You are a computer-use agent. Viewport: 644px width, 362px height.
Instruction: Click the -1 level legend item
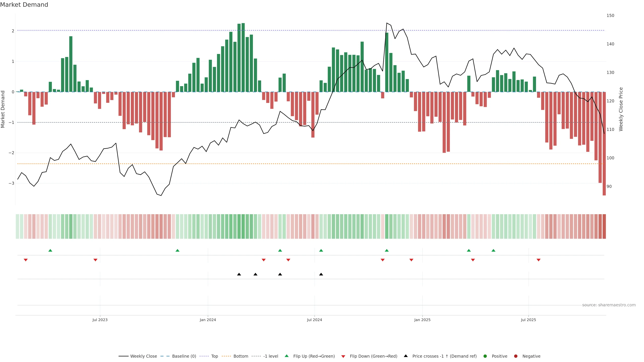coord(271,356)
